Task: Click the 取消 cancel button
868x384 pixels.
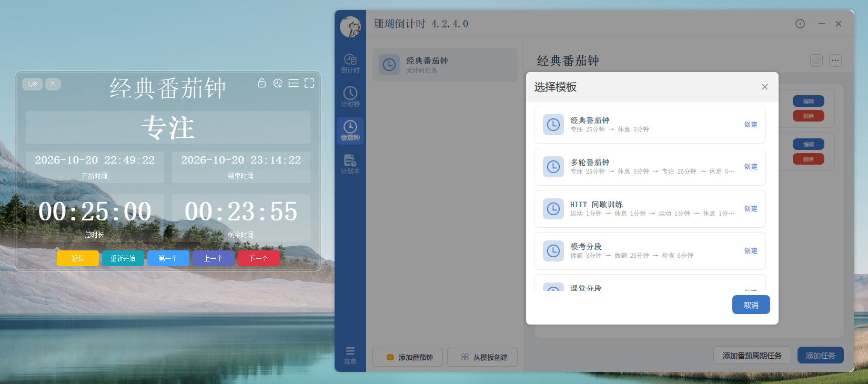Action: point(751,305)
